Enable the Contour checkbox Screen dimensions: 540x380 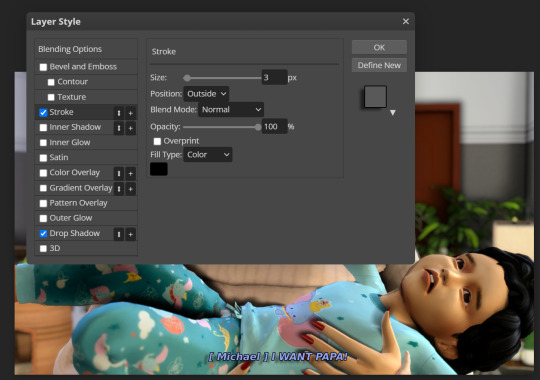[x=51, y=82]
